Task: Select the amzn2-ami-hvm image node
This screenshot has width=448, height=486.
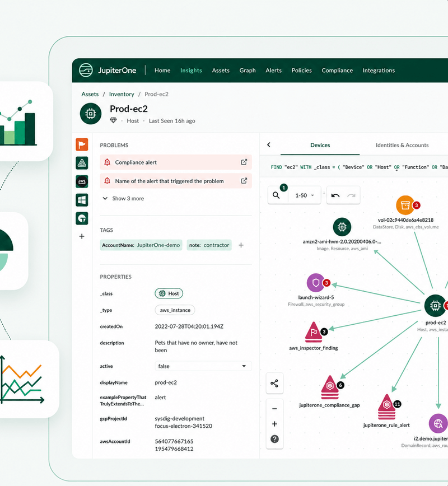Action: (x=342, y=227)
